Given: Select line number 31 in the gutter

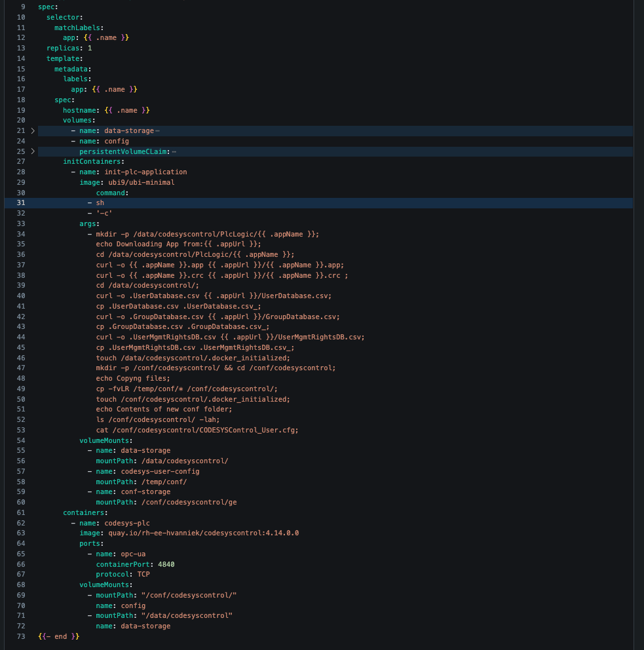Looking at the screenshot, I should (x=21, y=203).
